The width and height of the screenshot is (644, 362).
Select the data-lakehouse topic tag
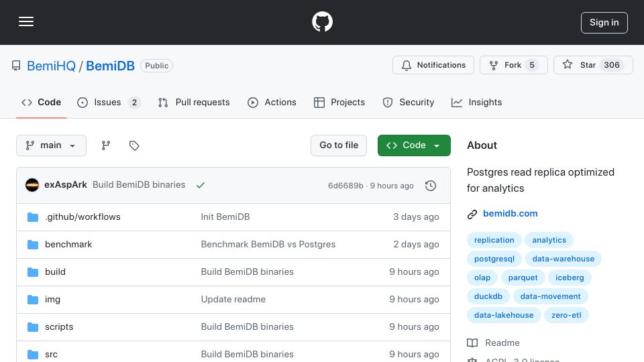pos(504,315)
